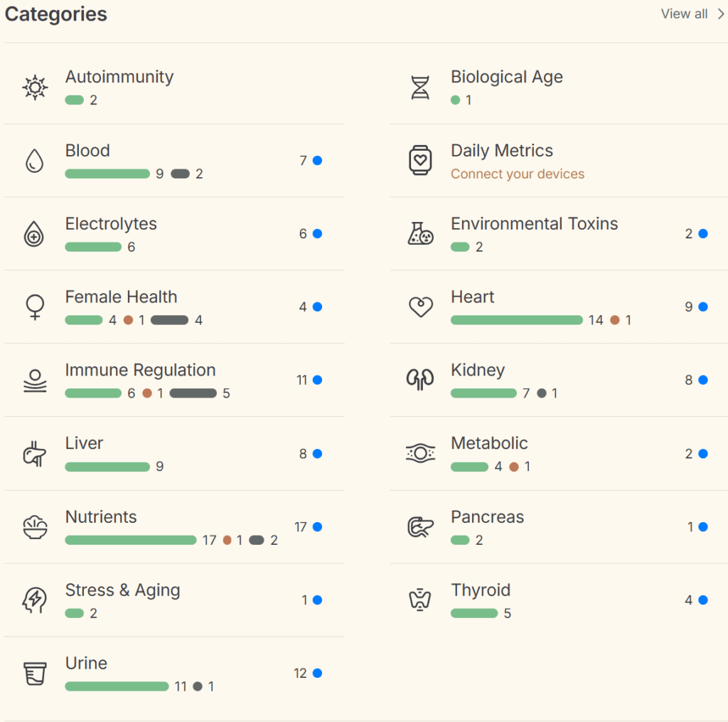728x722 pixels.
Task: Open the Connect your devices link
Action: [518, 174]
